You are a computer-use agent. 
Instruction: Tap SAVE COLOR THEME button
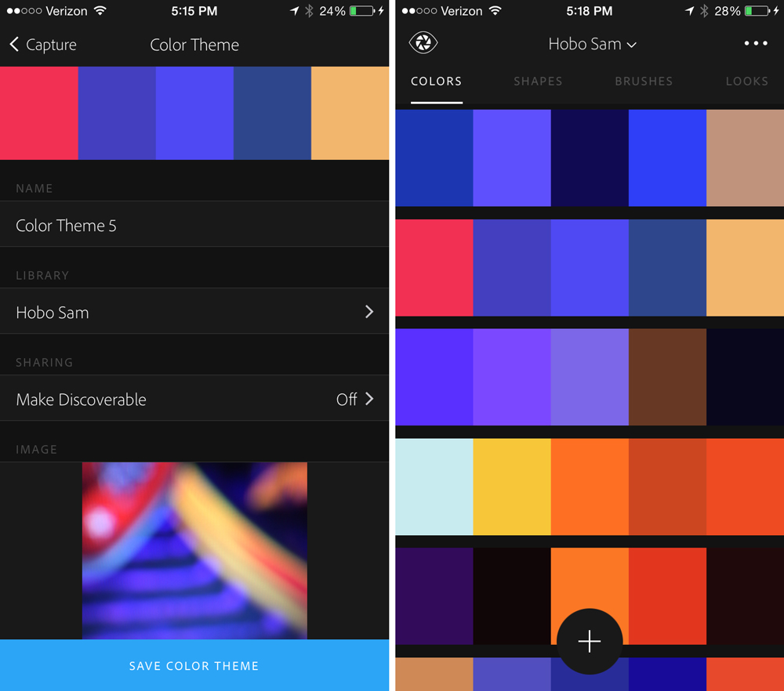tap(194, 665)
